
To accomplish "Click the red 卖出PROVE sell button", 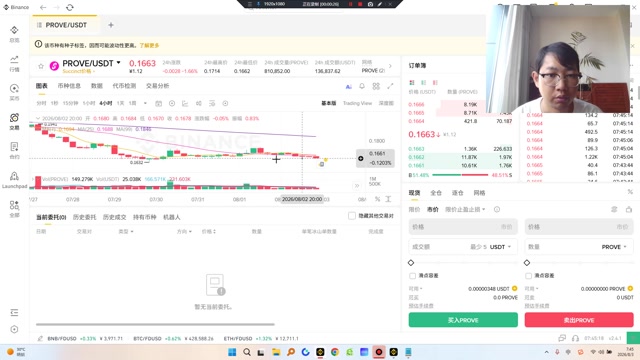I will tap(579, 320).
